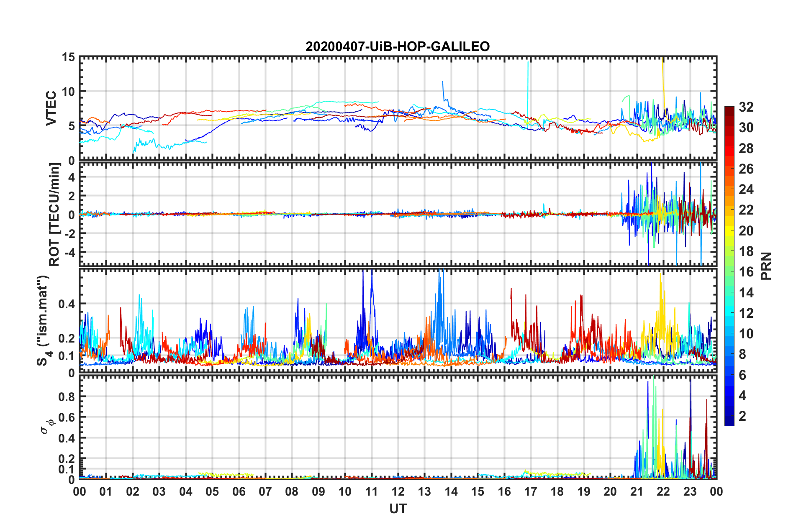Select UT axis tick label 23
This screenshot has height=532, width=796.
[690, 491]
